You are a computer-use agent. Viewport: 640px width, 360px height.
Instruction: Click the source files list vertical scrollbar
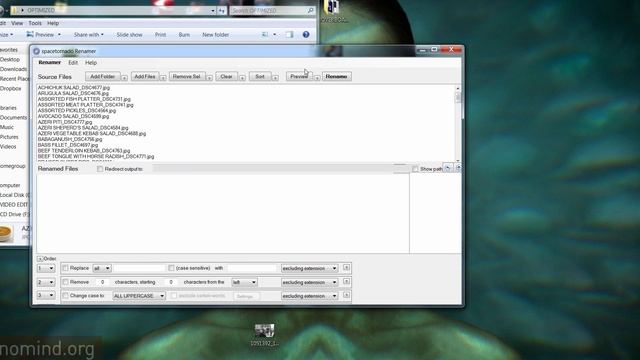(458, 124)
